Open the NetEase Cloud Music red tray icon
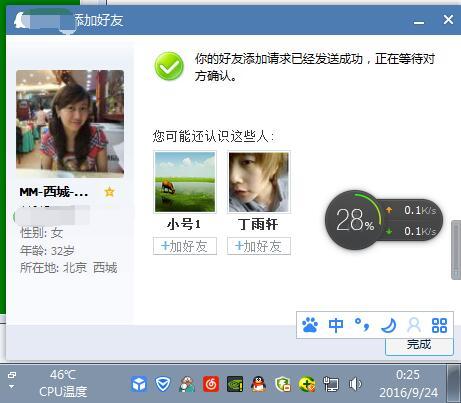Image resolution: width=461 pixels, height=403 pixels. point(211,384)
